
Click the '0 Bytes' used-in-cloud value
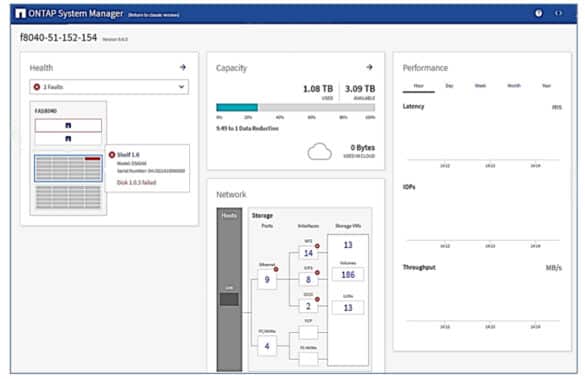click(x=363, y=148)
